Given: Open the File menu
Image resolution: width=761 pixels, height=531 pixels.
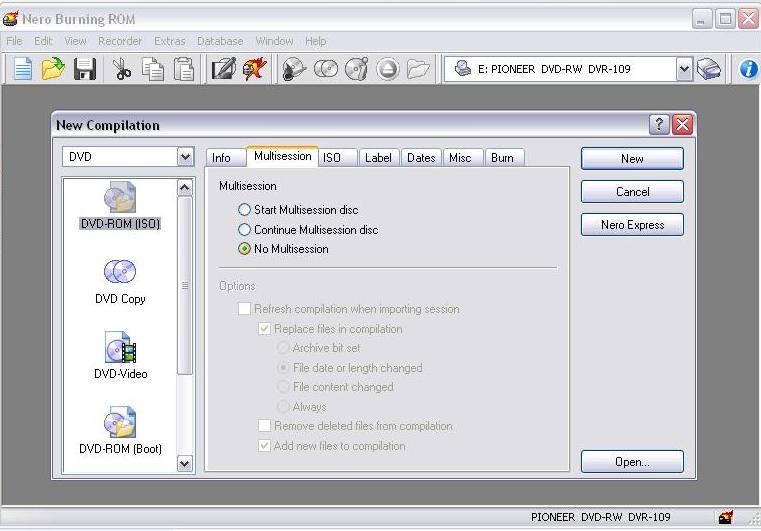Looking at the screenshot, I should pyautogui.click(x=14, y=41).
